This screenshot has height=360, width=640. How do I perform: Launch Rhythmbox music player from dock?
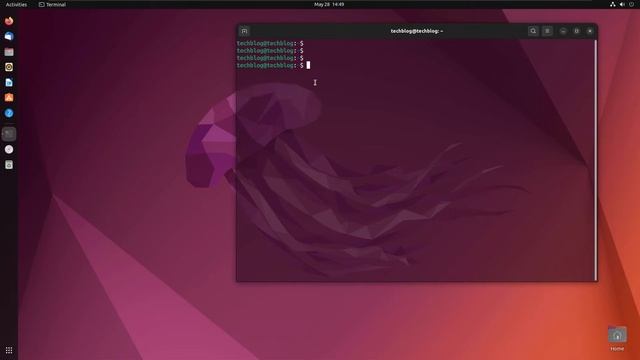pos(9,67)
